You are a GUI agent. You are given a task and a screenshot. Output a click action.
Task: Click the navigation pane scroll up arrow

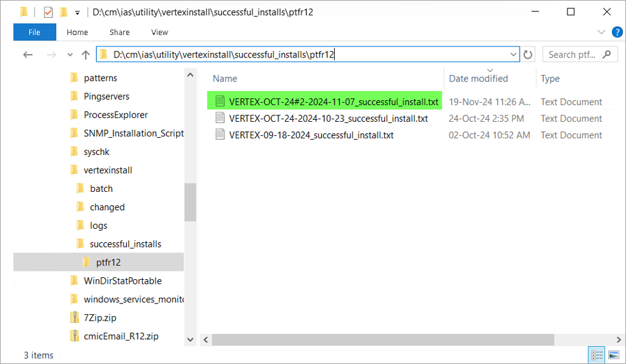click(191, 75)
